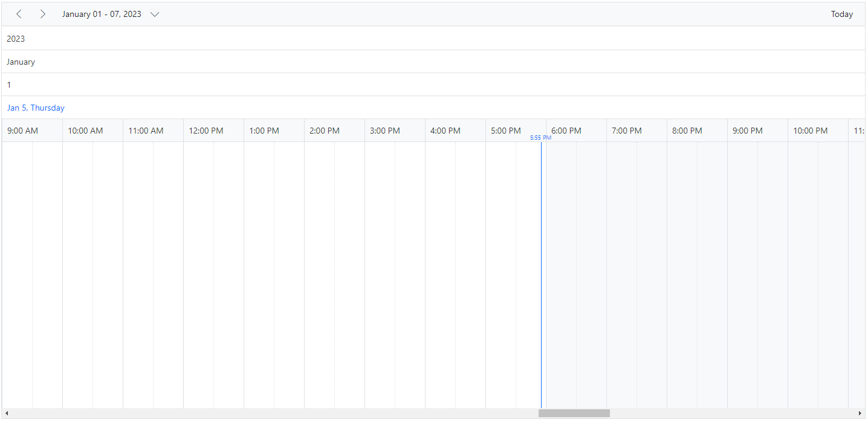Screen dimensions: 868x422
Task: Click the 7:00 PM time header
Action: click(636, 131)
